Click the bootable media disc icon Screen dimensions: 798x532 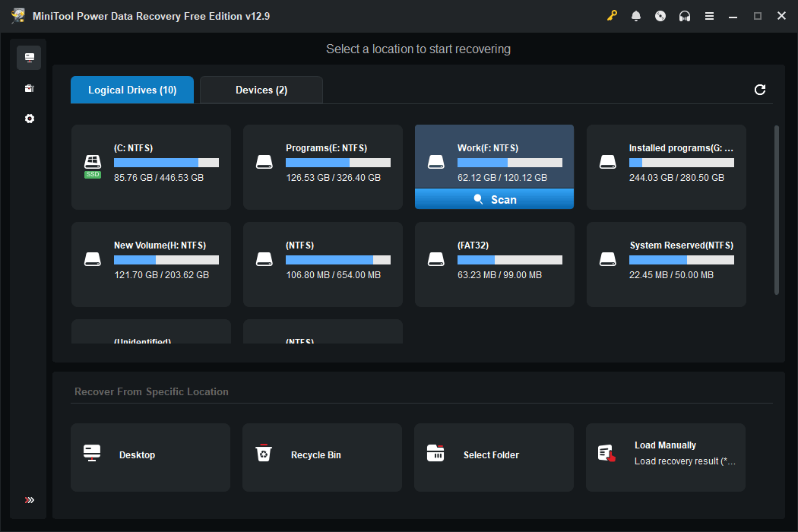[660, 16]
